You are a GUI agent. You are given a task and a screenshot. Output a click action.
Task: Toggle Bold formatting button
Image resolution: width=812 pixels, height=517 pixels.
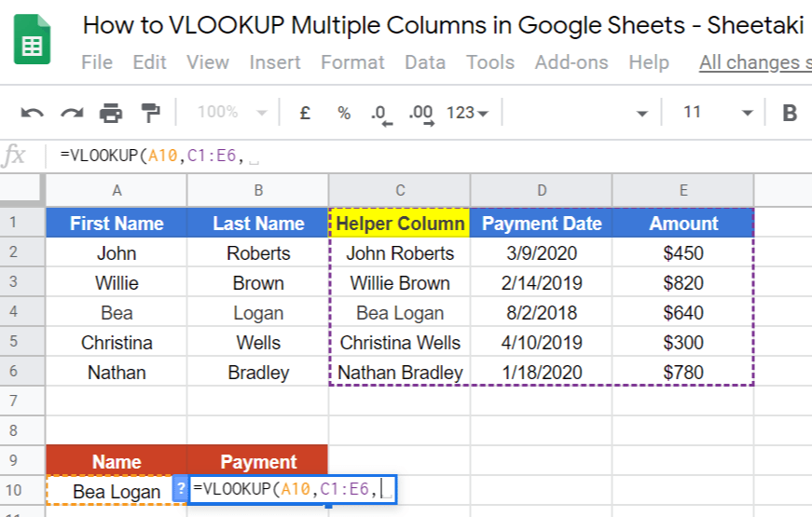(790, 113)
